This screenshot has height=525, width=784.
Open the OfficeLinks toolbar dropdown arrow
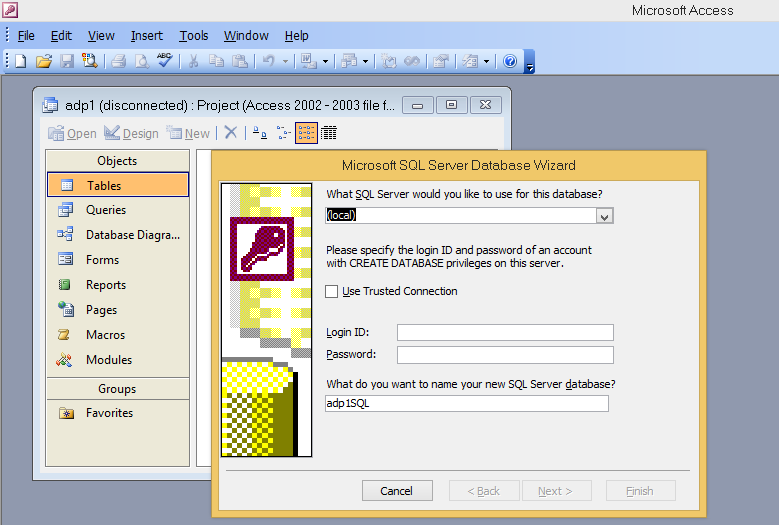coord(326,61)
